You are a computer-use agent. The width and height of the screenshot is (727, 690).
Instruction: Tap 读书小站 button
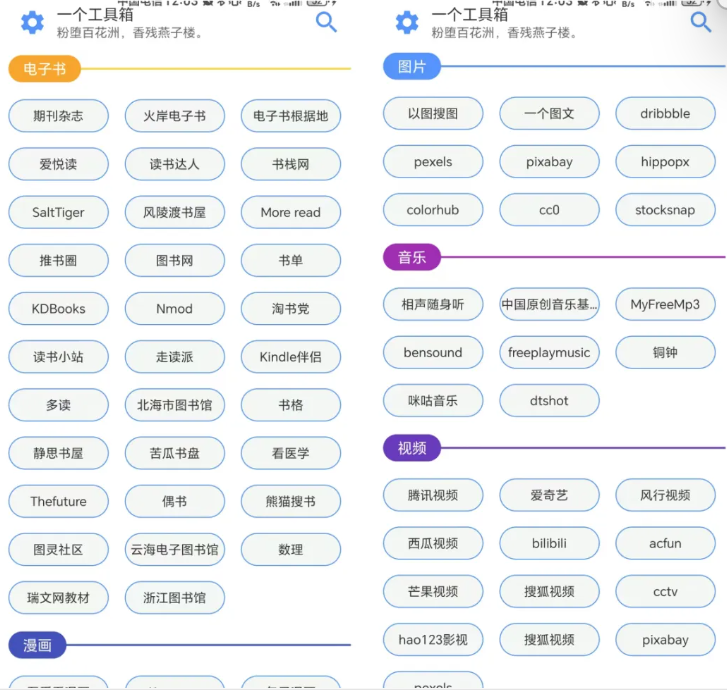tap(58, 357)
